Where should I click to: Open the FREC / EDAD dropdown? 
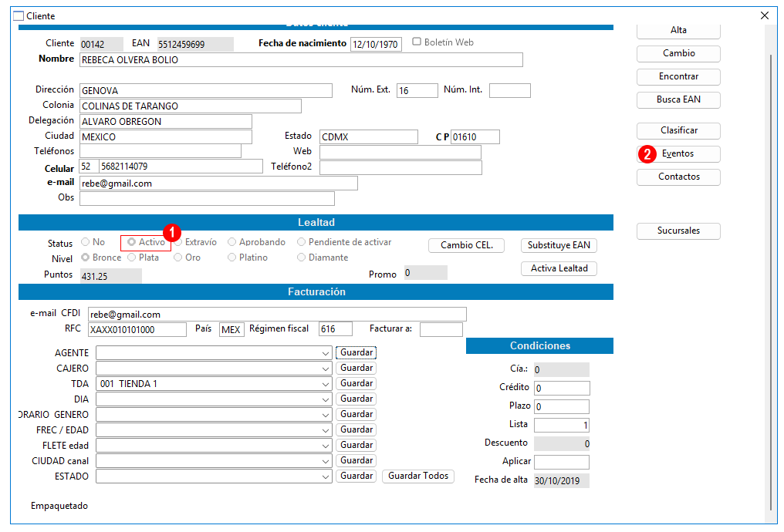[326, 430]
